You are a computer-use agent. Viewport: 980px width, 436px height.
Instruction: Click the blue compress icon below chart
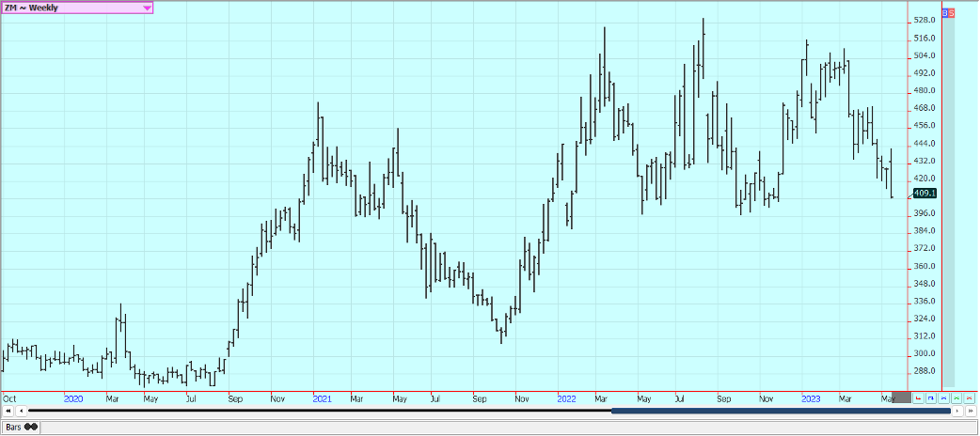coord(943,397)
